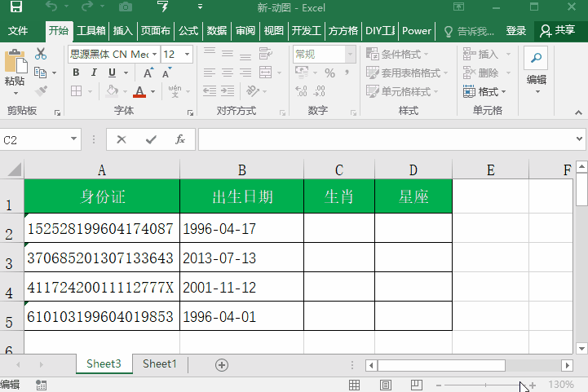The height and width of the screenshot is (392, 588).
Task: Expand the formula bar with the chevron
Action: (579, 139)
